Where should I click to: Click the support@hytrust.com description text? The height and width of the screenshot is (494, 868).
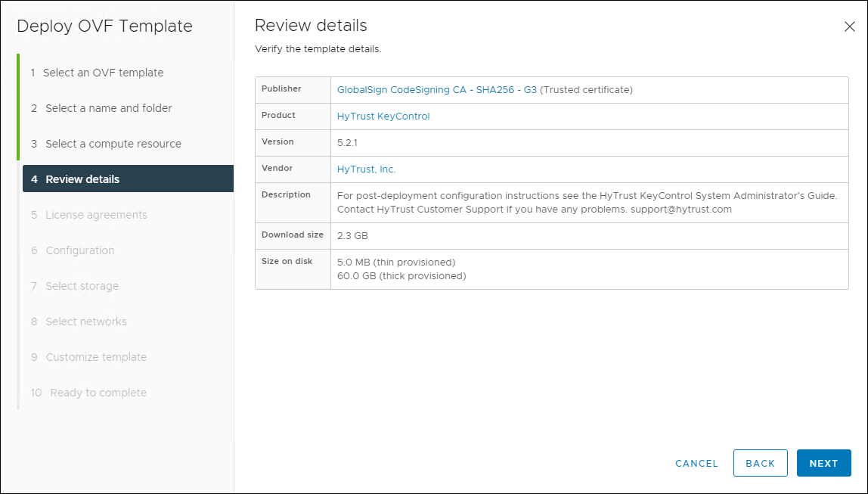681,210
